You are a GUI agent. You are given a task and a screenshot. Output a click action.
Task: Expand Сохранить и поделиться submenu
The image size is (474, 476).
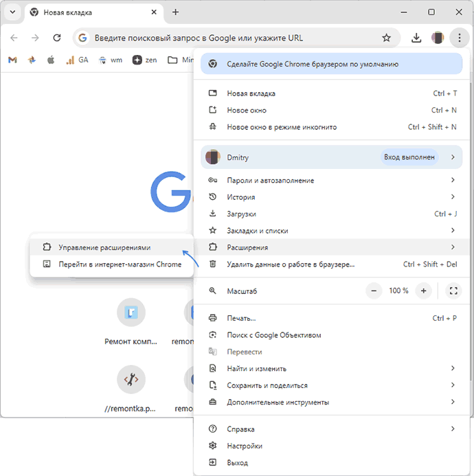331,385
